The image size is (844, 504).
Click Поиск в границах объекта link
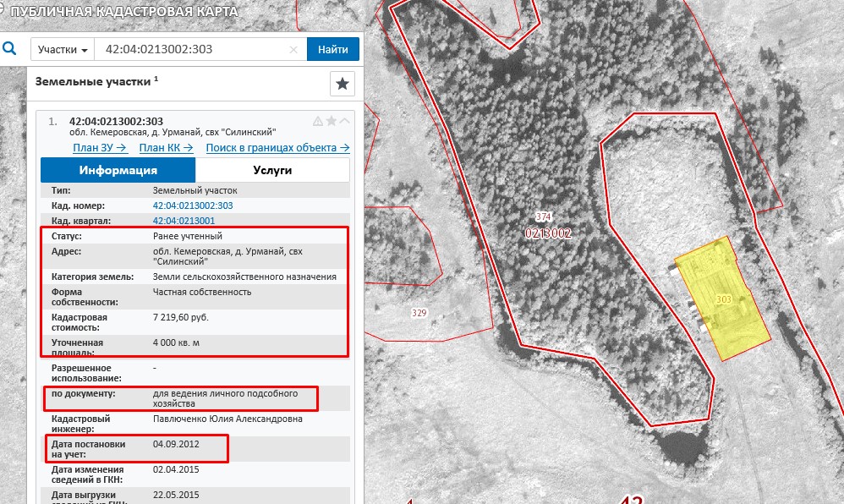coord(277,147)
